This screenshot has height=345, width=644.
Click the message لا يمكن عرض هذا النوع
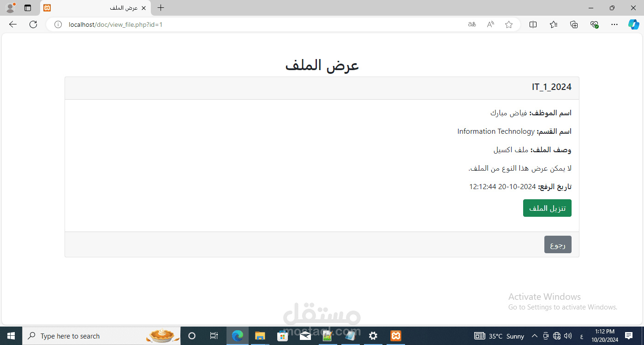tap(520, 168)
